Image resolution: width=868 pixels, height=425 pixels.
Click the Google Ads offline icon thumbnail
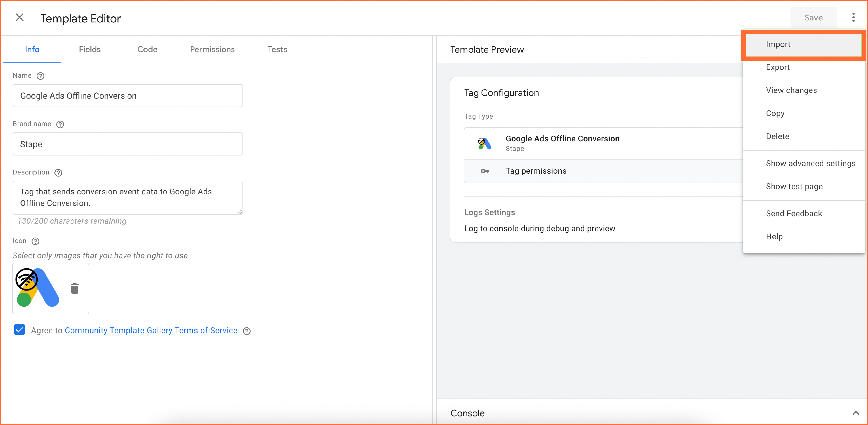(37, 288)
